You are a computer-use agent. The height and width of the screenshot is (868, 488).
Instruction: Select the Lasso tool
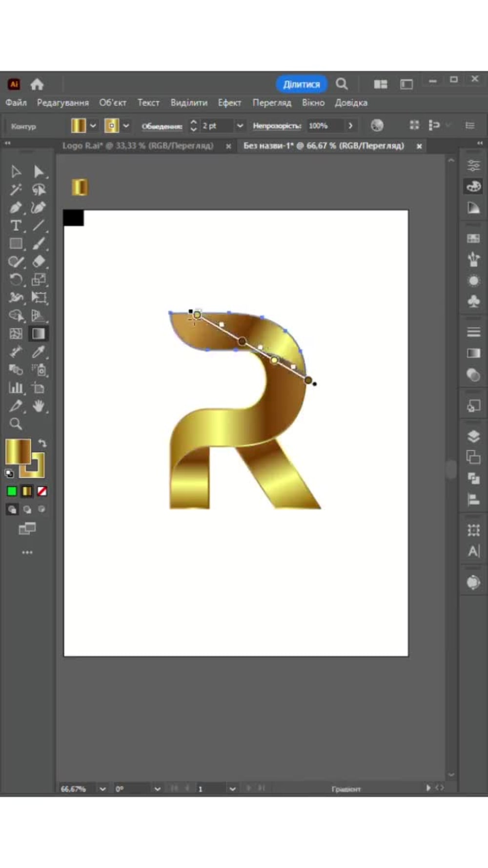point(39,189)
